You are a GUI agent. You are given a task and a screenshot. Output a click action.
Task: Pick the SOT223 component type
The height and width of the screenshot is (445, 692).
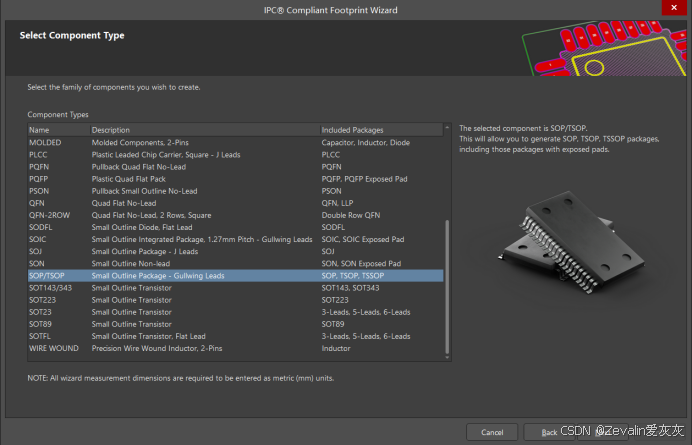point(236,300)
